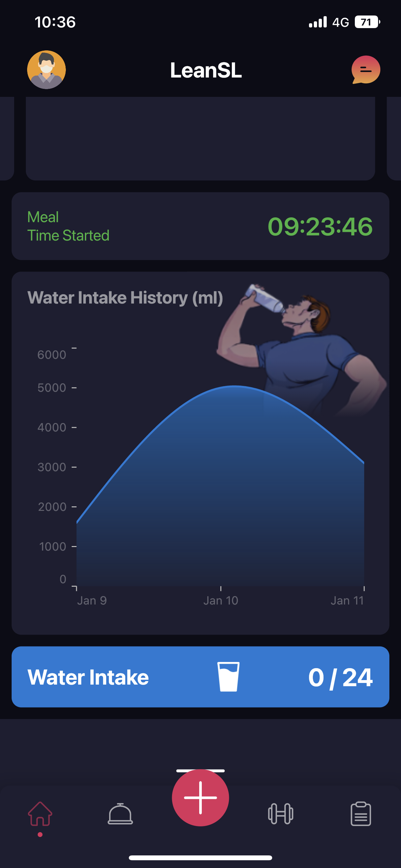Viewport: 401px width, 868px height.
Task: Open the Meal Time Started card
Action: [200, 226]
